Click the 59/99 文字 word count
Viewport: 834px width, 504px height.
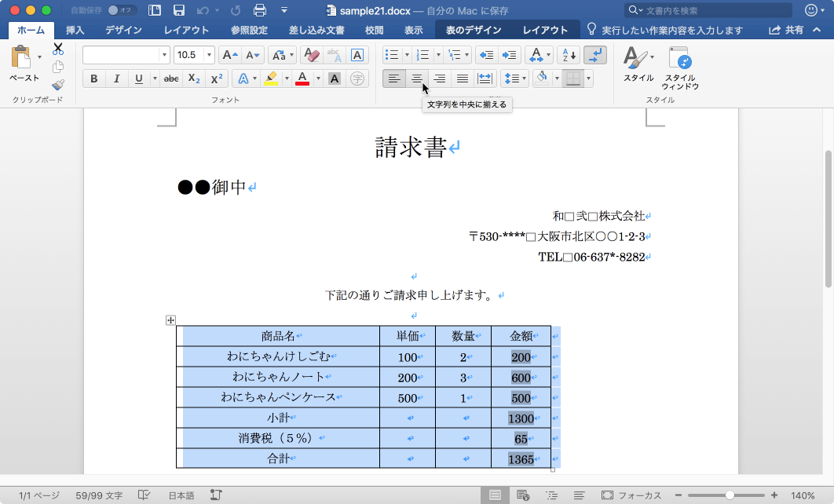coord(99,495)
